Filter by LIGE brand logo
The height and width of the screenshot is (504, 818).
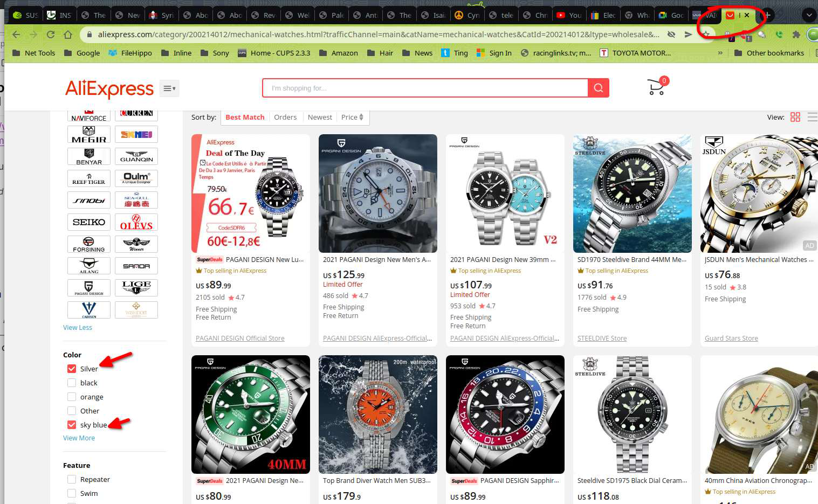pyautogui.click(x=136, y=288)
